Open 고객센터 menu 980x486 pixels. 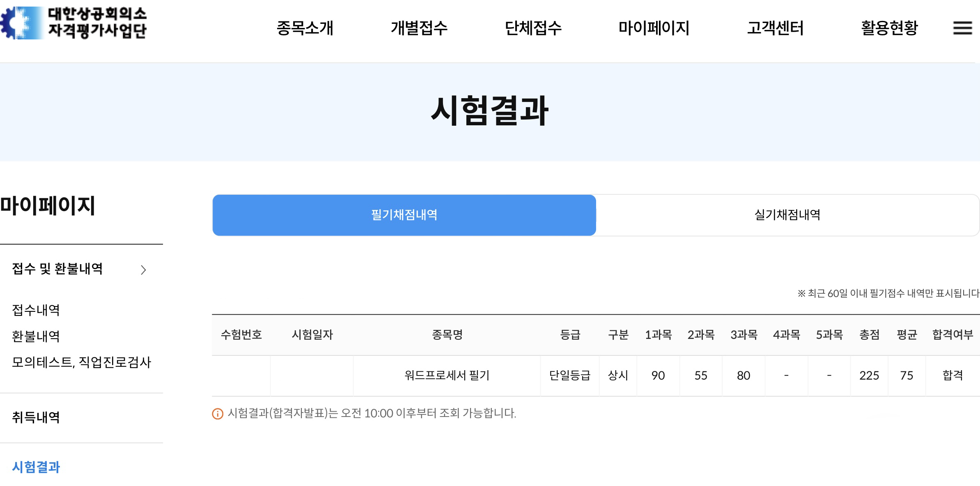pyautogui.click(x=775, y=28)
